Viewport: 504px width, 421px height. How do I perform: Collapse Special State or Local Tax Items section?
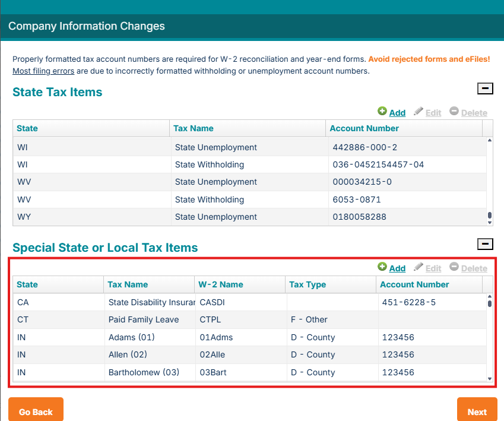click(x=485, y=244)
